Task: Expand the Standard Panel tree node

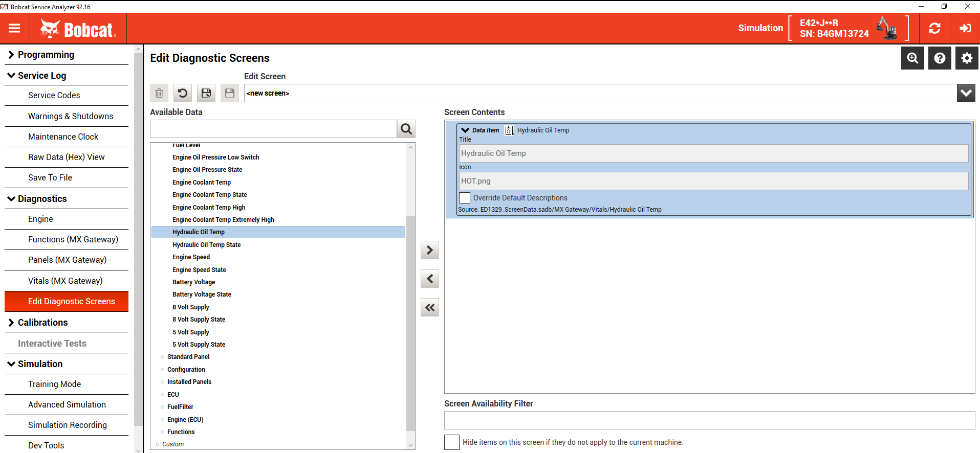Action: pos(163,357)
